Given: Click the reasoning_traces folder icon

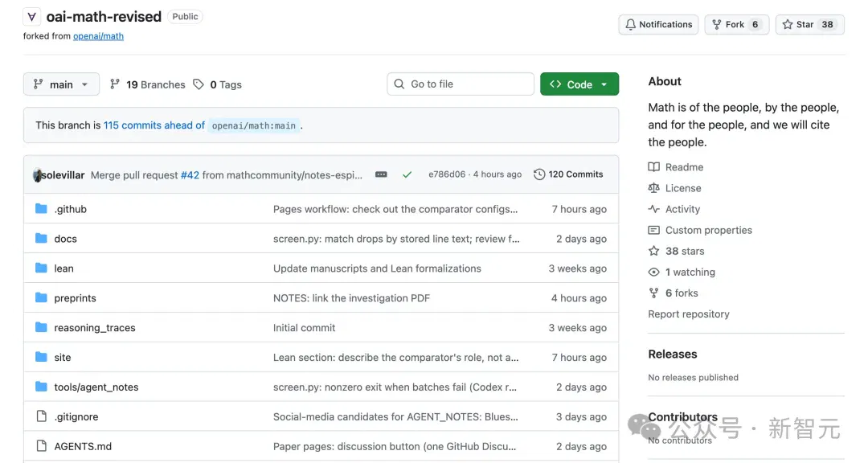Looking at the screenshot, I should (41, 327).
